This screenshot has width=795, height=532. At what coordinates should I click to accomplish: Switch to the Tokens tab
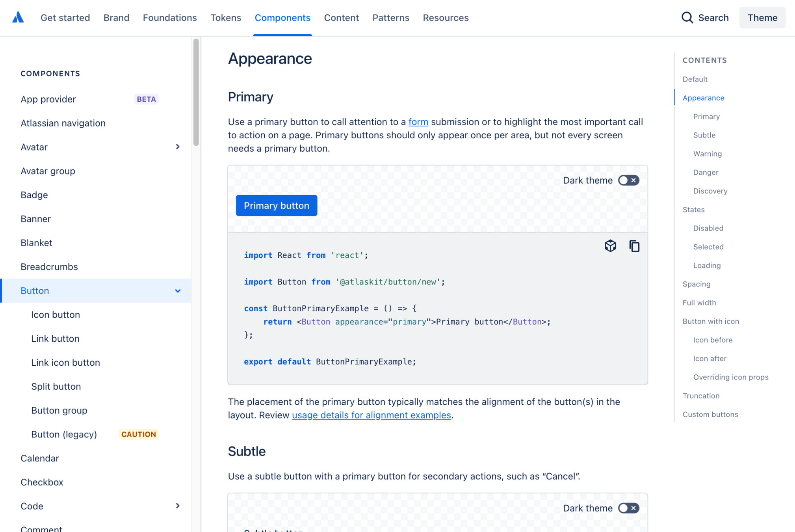(x=226, y=18)
